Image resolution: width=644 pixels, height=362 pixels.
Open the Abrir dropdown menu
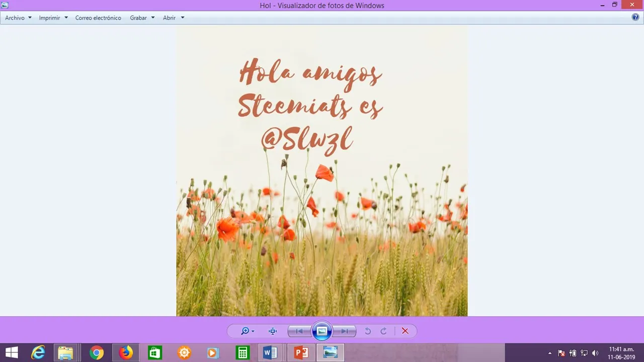(x=174, y=18)
